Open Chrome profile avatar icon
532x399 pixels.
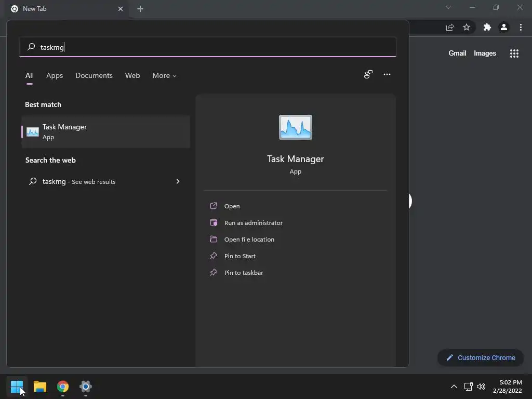504,27
